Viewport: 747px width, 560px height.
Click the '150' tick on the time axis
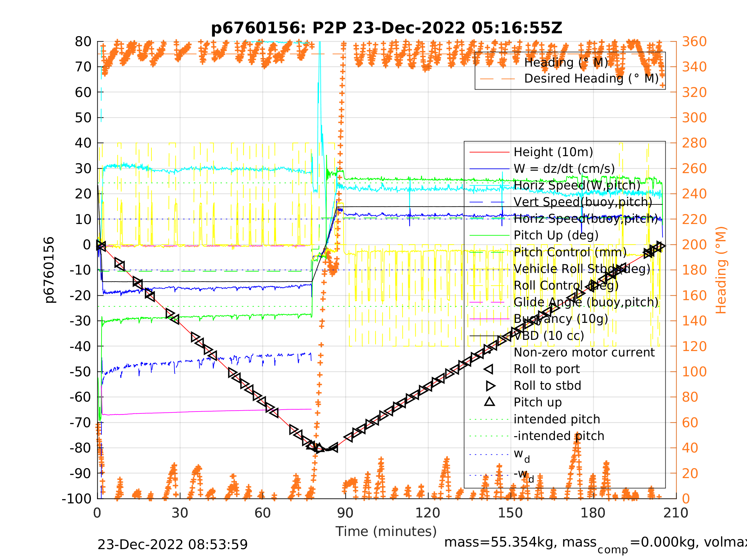pos(510,513)
